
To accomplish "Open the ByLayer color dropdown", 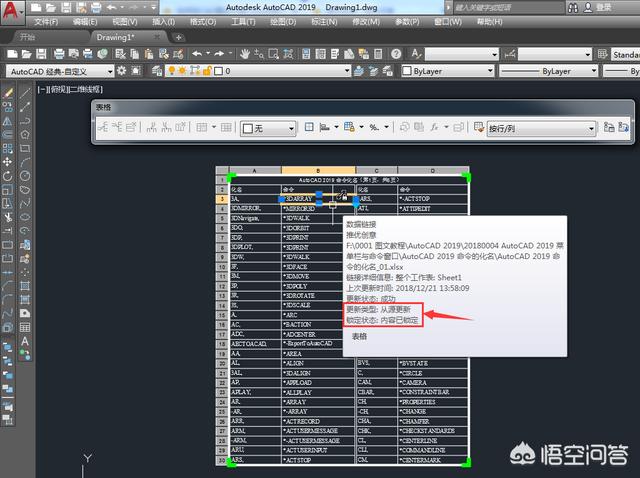I will click(x=447, y=71).
